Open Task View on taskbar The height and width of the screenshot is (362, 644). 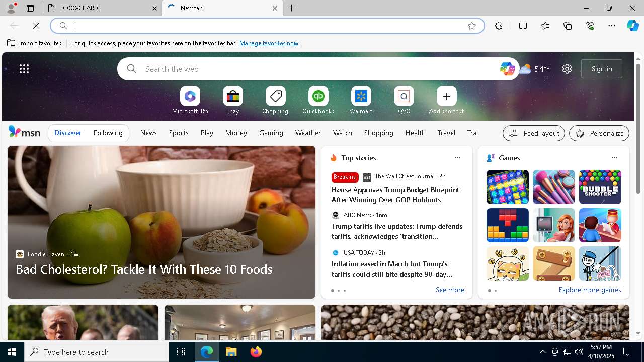coord(181,352)
